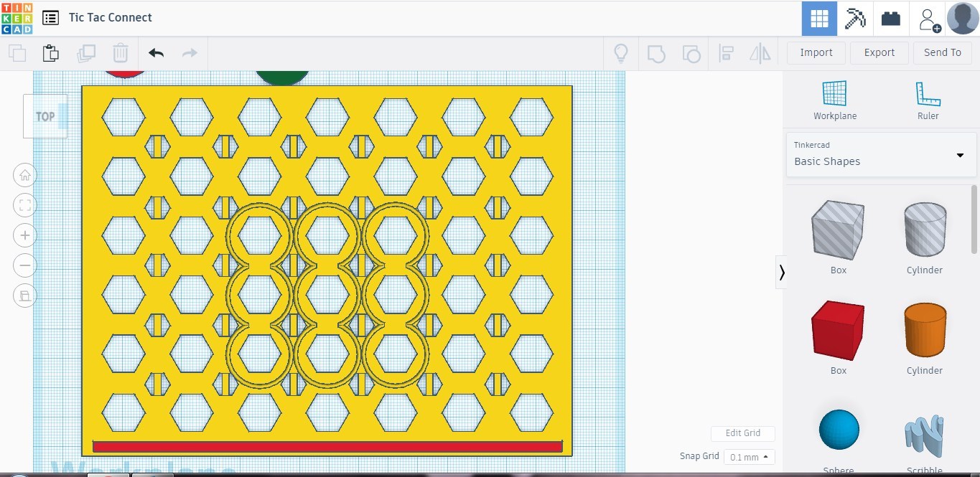
Task: Collapse the shapes panel with the chevron
Action: 782,272
